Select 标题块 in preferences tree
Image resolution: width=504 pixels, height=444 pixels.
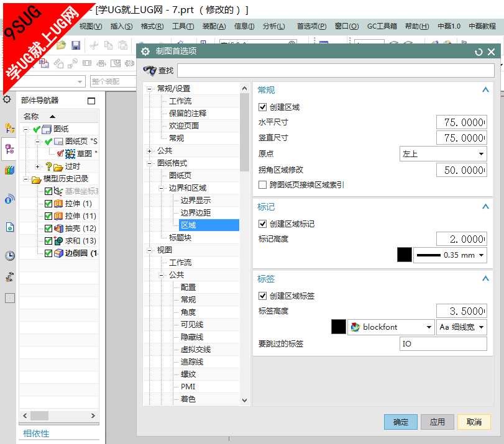click(x=180, y=238)
